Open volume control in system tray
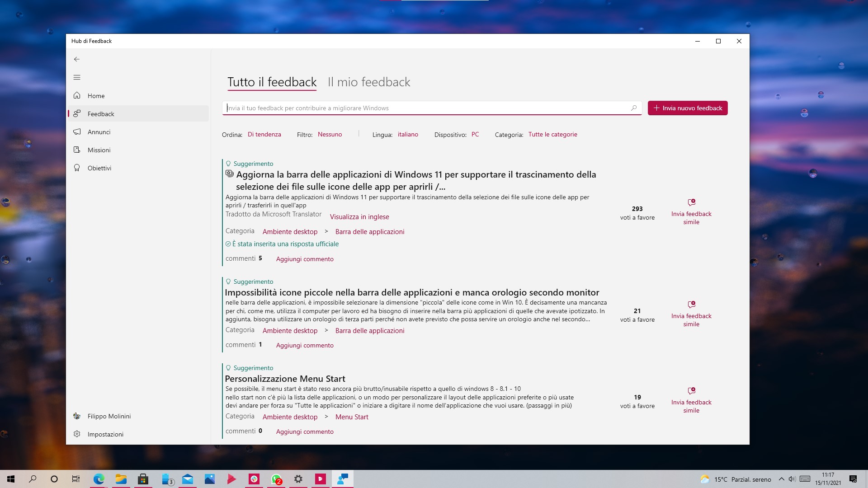Viewport: 868px width, 488px height. point(792,479)
